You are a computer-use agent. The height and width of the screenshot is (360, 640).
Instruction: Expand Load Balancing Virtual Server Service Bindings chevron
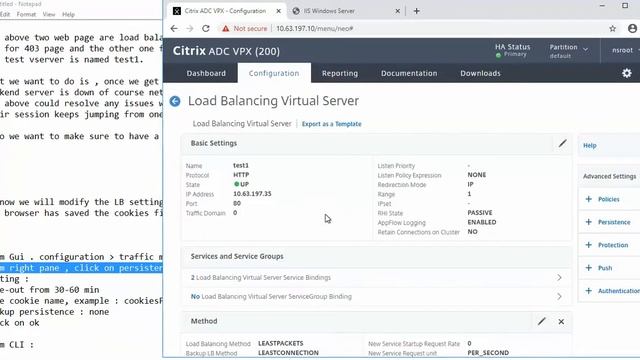559,278
